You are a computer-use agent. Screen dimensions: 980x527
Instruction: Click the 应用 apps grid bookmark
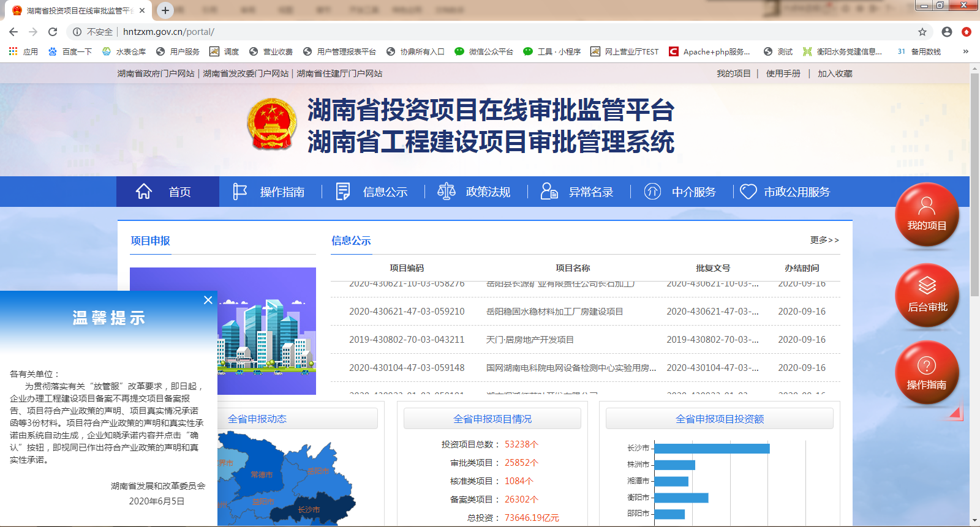23,52
